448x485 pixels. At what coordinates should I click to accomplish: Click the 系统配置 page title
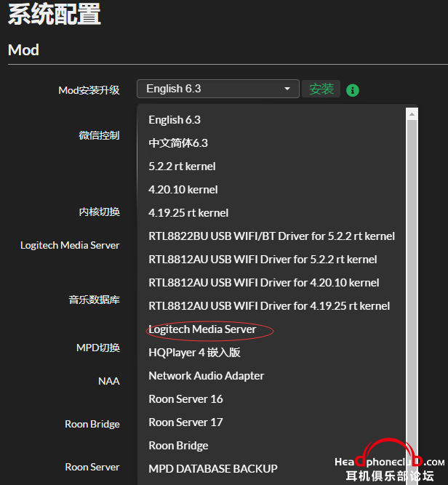[x=54, y=14]
